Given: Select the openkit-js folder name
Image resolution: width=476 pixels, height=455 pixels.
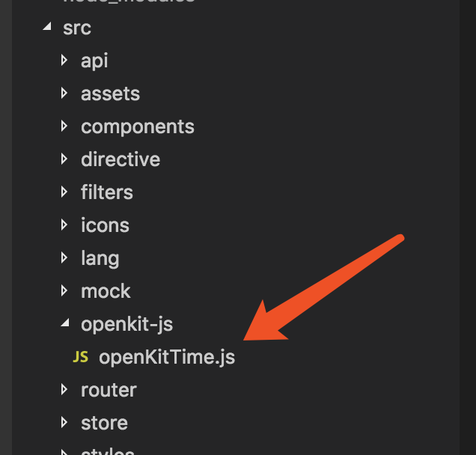Looking at the screenshot, I should [127, 324].
